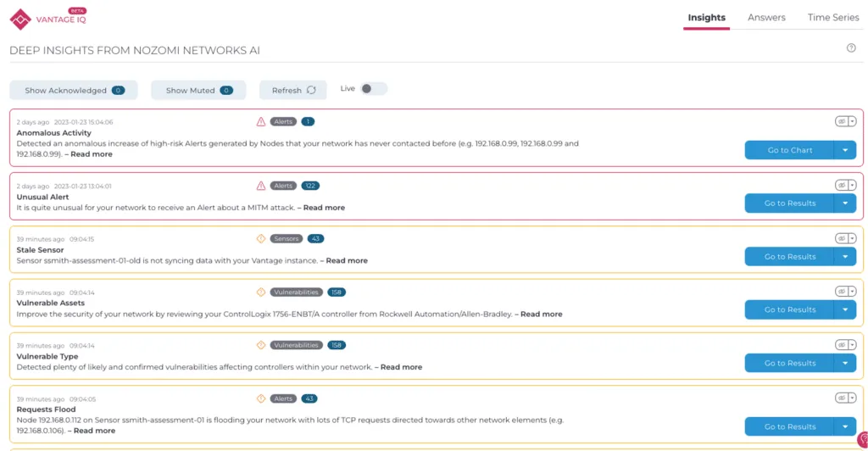This screenshot has height=451, width=868.
Task: Mute the Requests Flood insight
Action: tap(842, 398)
